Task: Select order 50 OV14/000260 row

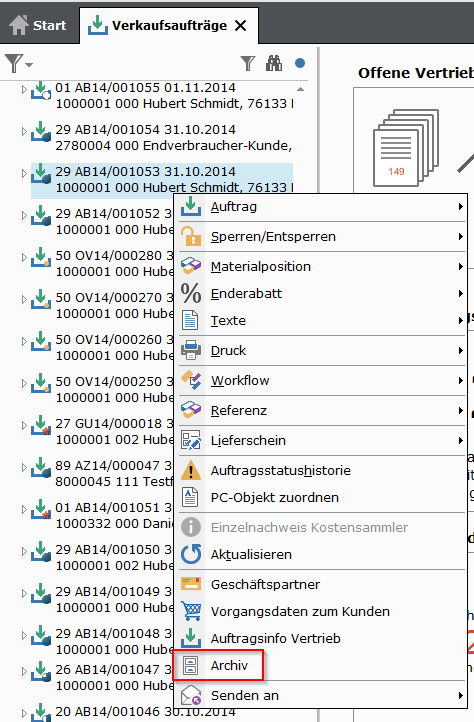Action: 102,347
